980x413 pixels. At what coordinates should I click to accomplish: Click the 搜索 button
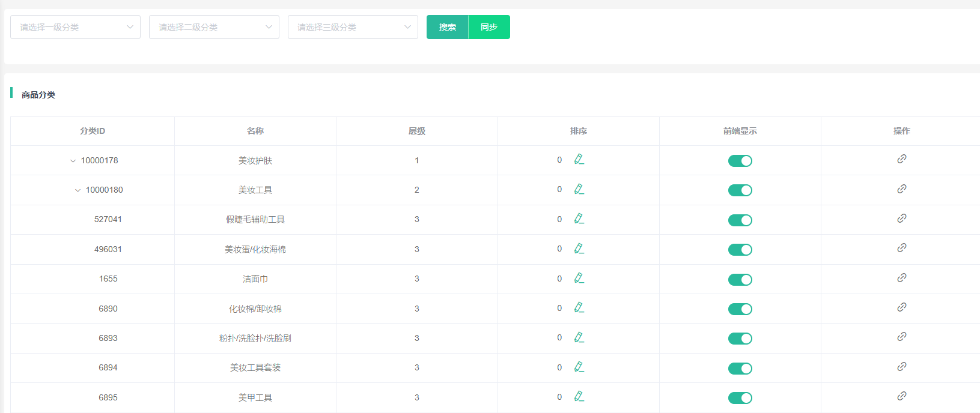point(447,27)
